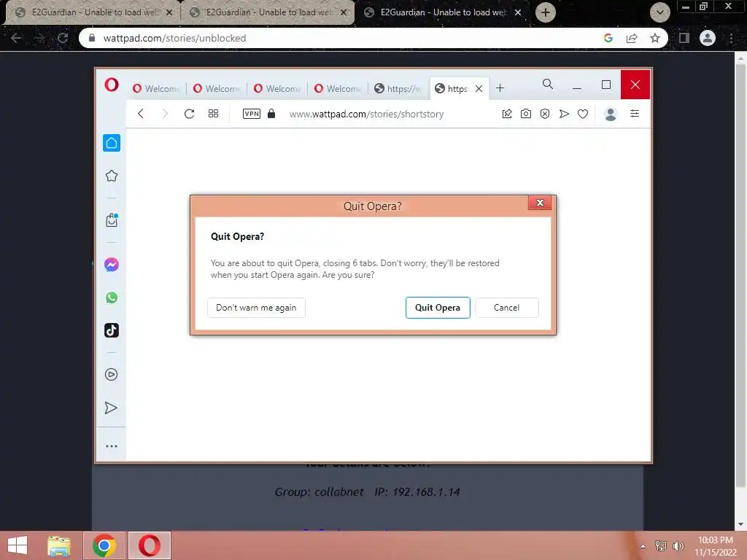
Task: Open ad blocker shield icon in Opera
Action: click(x=545, y=113)
